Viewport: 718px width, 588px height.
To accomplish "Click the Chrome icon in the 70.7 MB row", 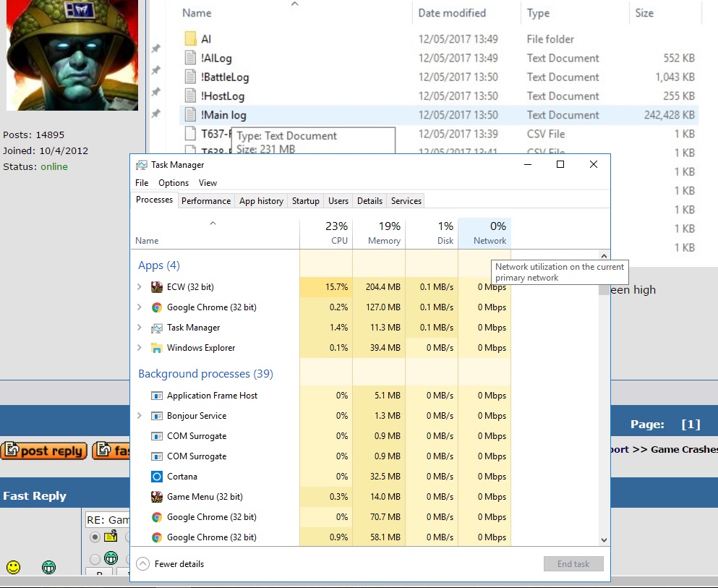I will [157, 517].
